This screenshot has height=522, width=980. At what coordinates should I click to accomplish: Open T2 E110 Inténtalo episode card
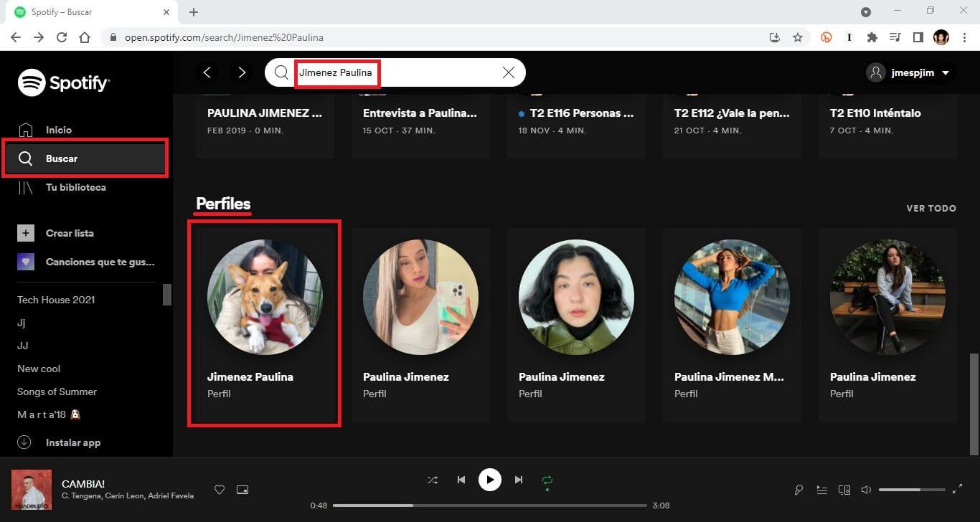click(x=887, y=126)
